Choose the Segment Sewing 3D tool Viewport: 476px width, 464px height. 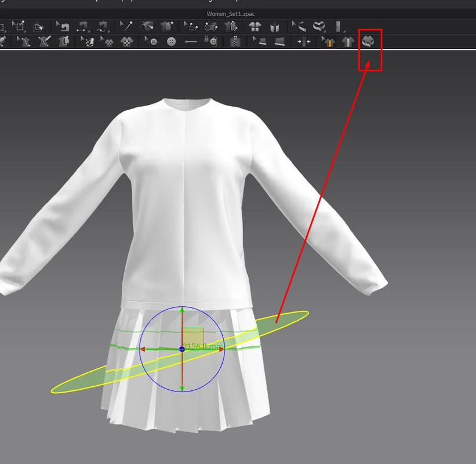82,27
